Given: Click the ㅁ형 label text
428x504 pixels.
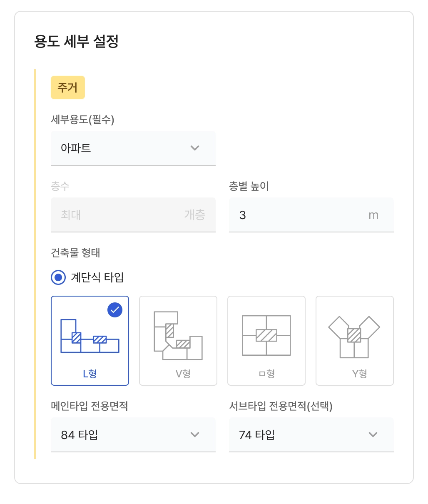Looking at the screenshot, I should [x=266, y=374].
